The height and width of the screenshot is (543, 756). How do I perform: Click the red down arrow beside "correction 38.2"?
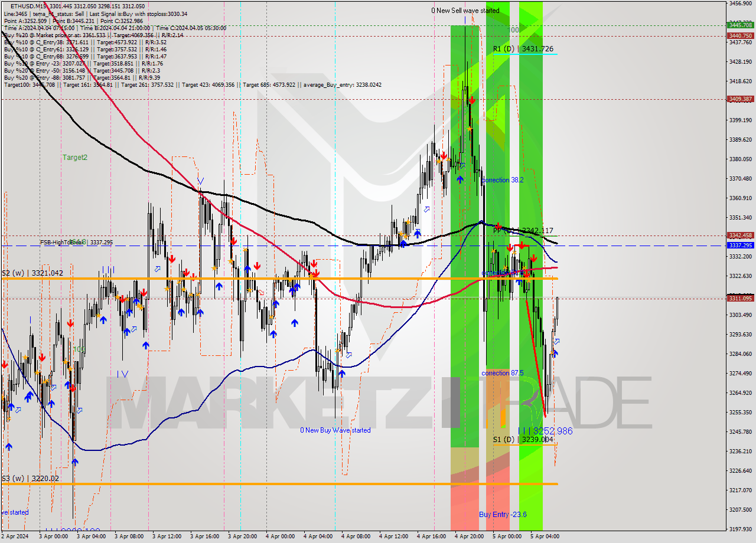pos(444,156)
